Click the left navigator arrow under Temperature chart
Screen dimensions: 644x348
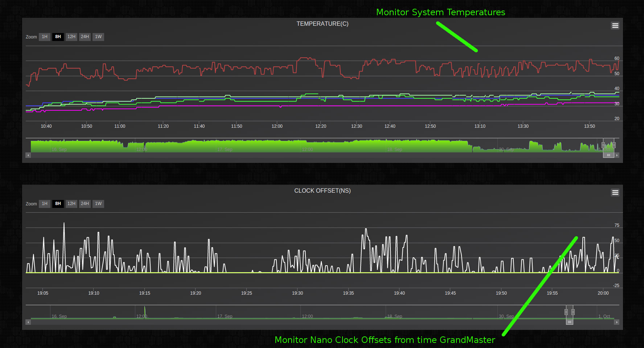tap(28, 155)
